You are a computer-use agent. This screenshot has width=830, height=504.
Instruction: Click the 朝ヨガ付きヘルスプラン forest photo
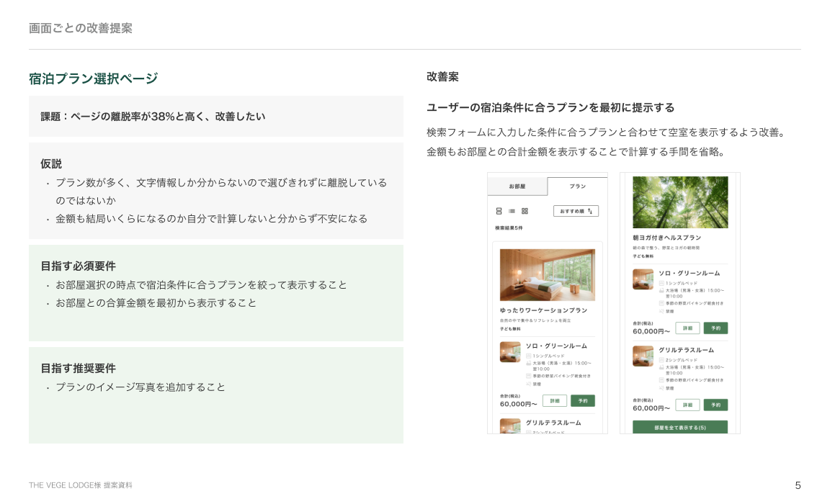tap(680, 202)
